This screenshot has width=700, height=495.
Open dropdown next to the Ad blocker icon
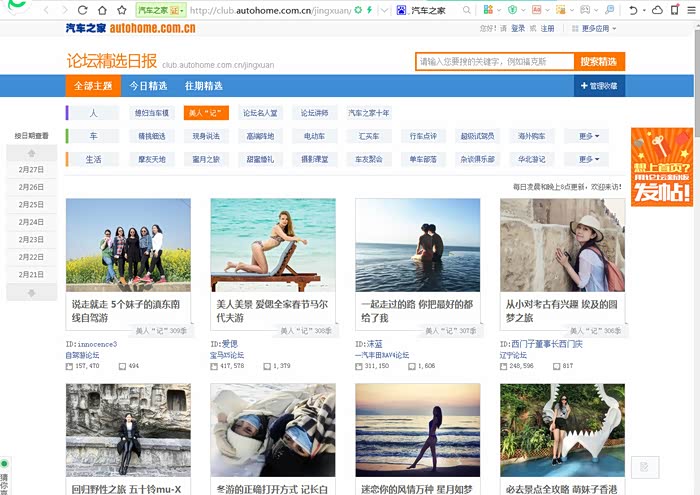547,10
